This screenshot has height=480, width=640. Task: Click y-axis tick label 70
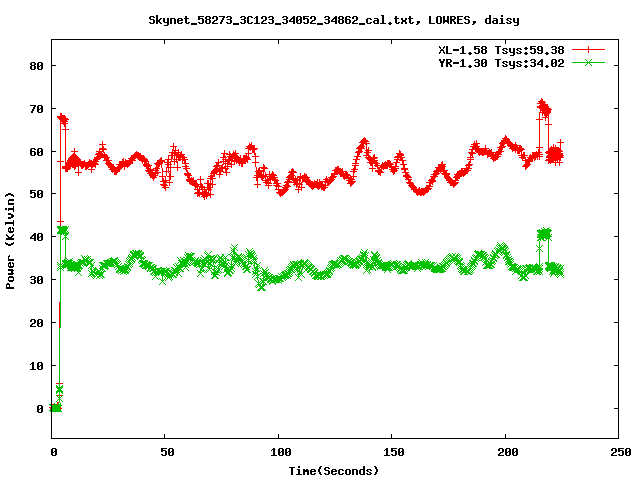[36, 109]
